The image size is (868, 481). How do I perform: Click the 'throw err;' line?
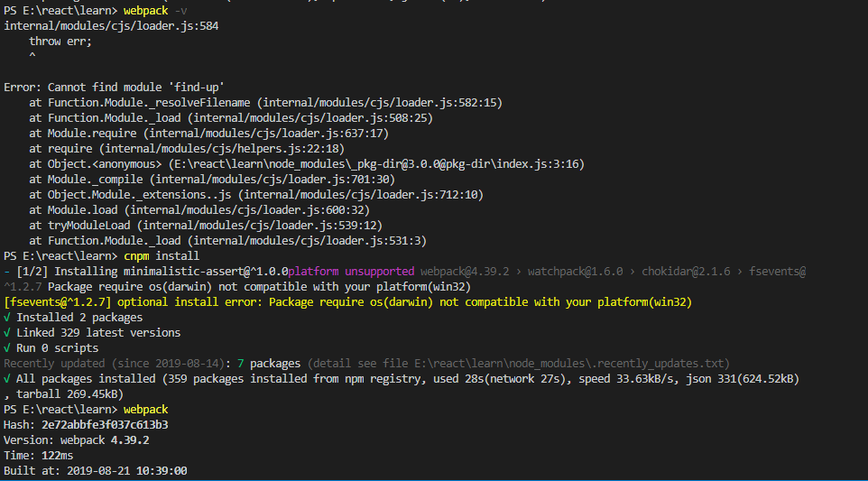[x=60, y=42]
